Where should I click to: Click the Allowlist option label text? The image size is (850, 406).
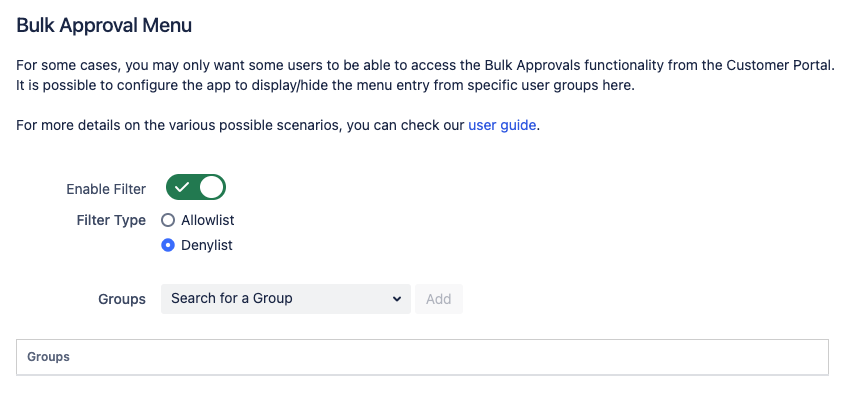(x=208, y=220)
